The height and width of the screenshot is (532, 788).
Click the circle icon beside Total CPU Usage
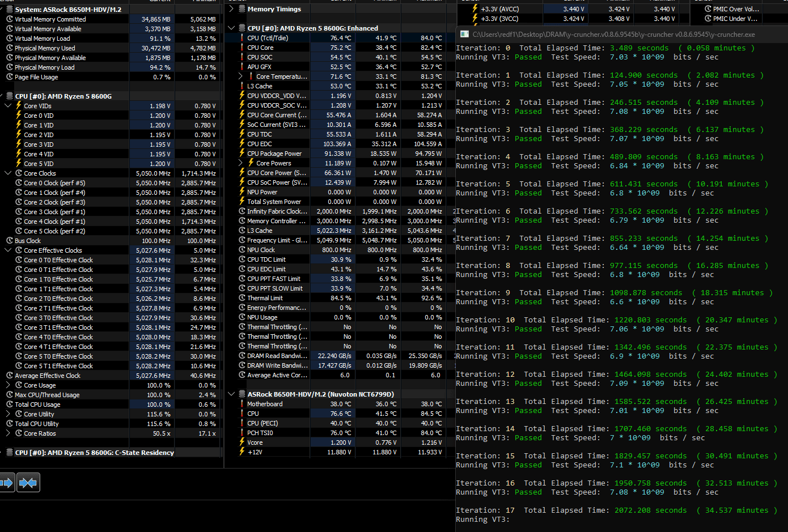pos(10,405)
